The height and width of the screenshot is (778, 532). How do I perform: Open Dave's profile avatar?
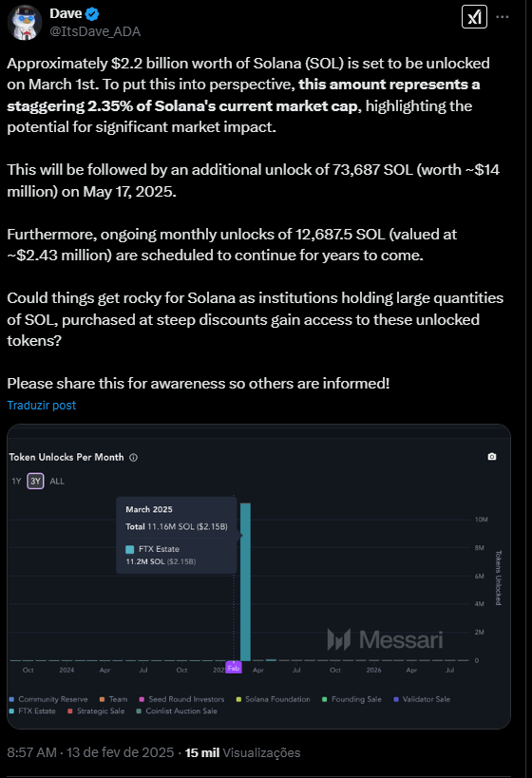[x=25, y=23]
